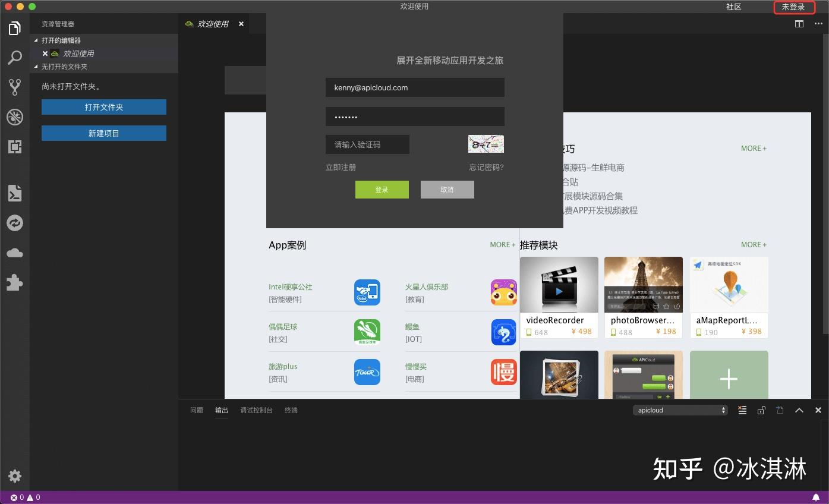Open the Source Control icon
The height and width of the screenshot is (504, 829).
click(15, 87)
